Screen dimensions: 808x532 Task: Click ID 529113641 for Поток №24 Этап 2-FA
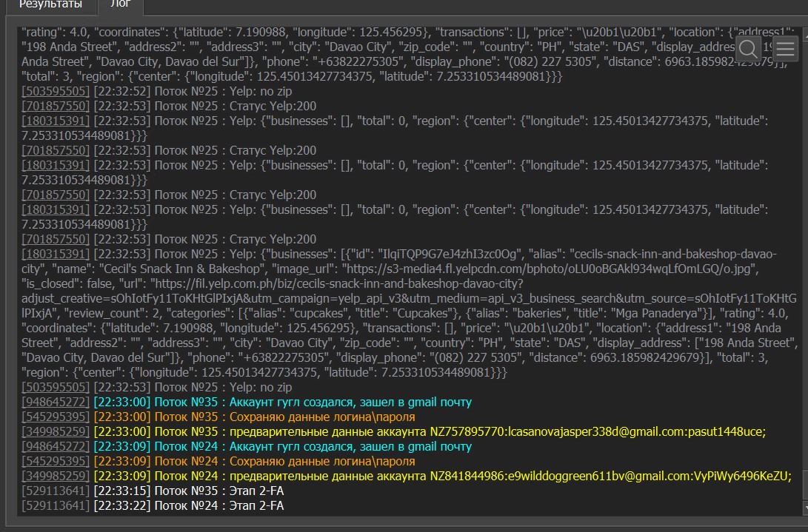tap(56, 506)
